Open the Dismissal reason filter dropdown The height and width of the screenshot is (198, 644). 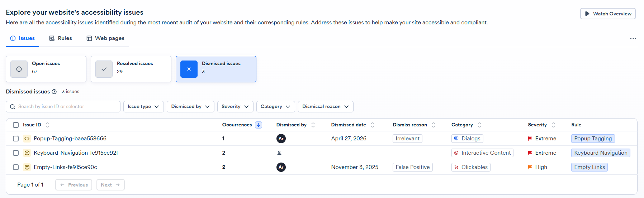coord(326,107)
